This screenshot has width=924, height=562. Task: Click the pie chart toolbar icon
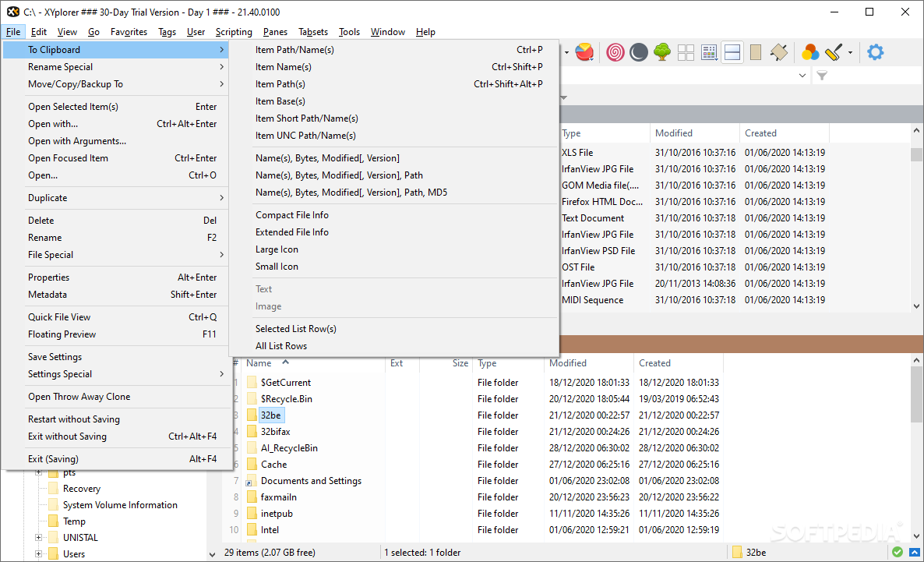coord(584,52)
